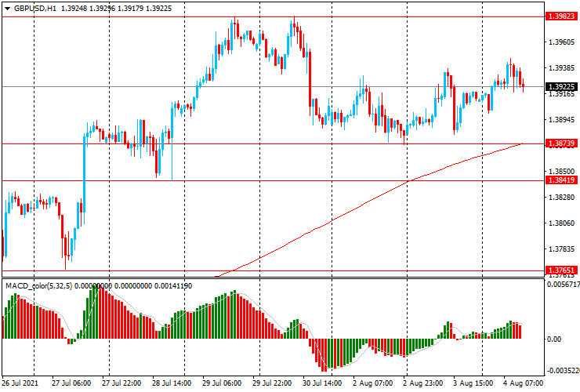Click the 26 Jul 2021 date label

20,383
